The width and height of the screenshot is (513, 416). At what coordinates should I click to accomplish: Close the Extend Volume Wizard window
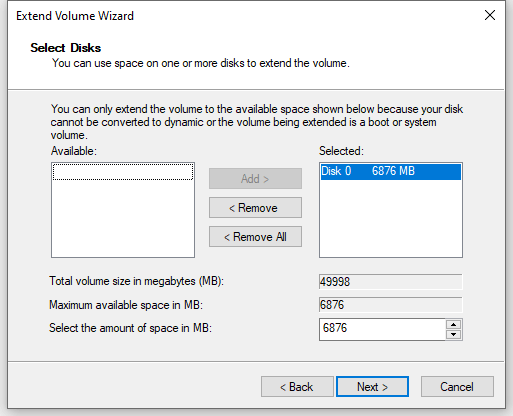click(x=490, y=15)
